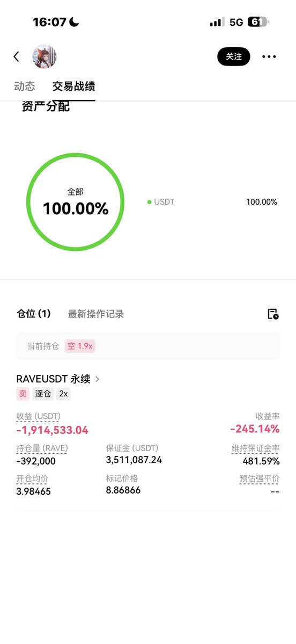
Task: Tap the mark price 8.86866
Action: click(x=123, y=490)
